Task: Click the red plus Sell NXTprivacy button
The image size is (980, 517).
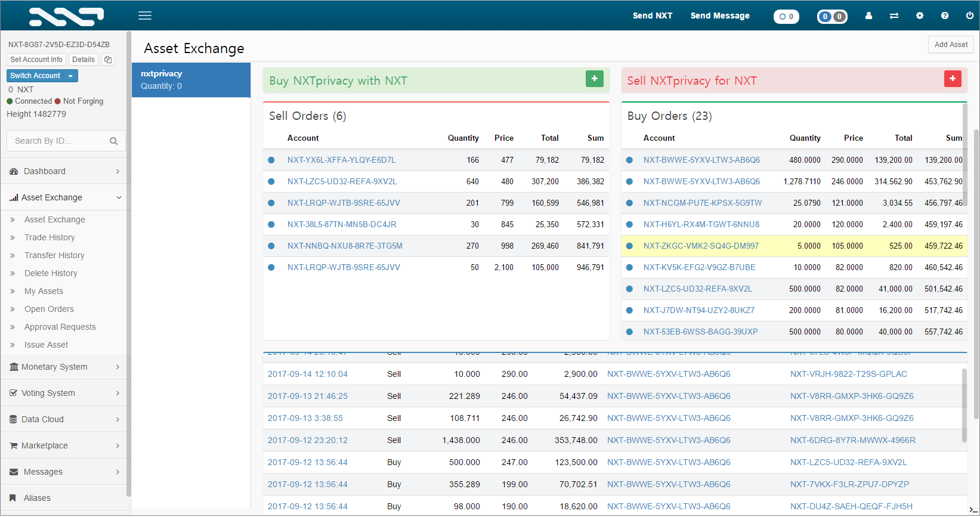Action: (953, 79)
